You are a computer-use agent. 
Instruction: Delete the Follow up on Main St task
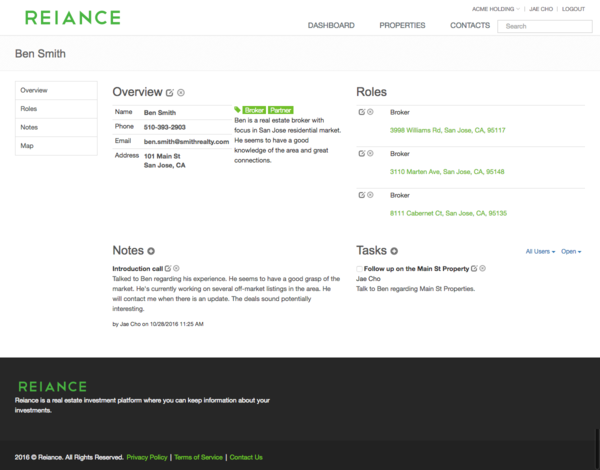click(x=485, y=269)
